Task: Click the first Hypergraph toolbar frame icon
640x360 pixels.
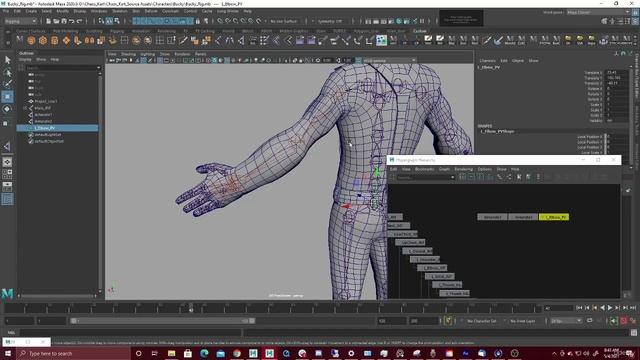Action: pos(462,177)
